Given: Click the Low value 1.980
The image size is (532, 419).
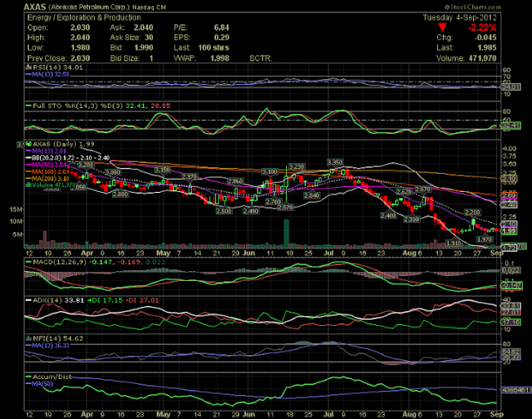Looking at the screenshot, I should click(x=80, y=48).
